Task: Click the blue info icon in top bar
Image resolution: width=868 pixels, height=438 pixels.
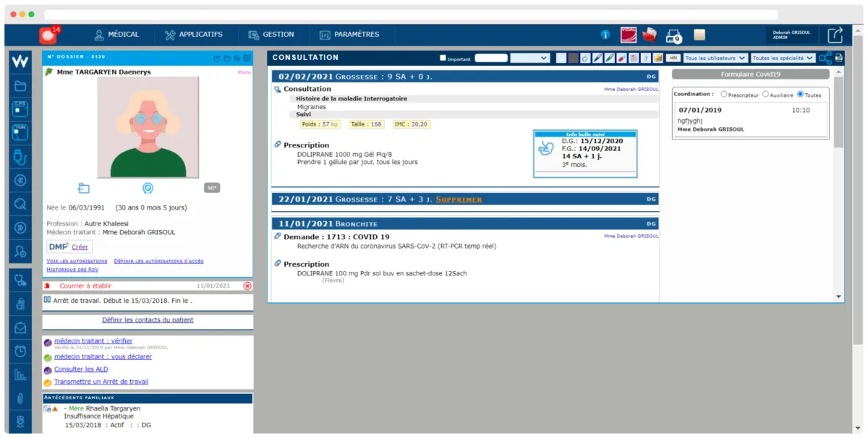Action: pos(605,35)
